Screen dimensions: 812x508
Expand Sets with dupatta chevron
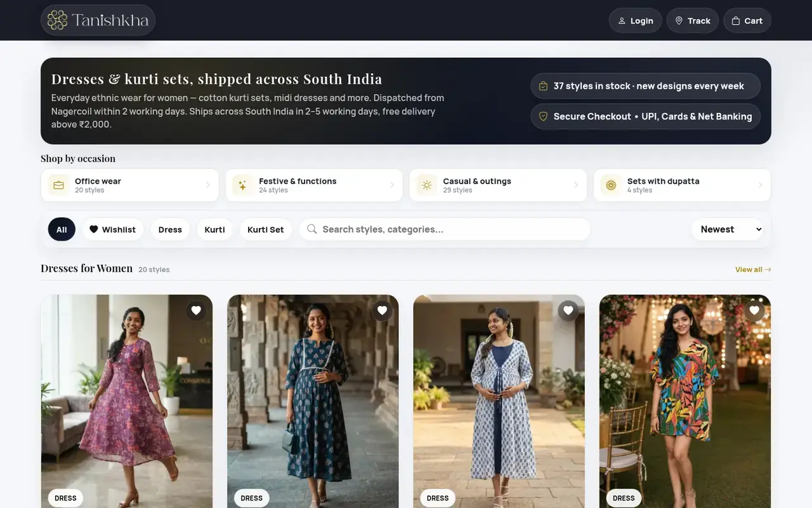(761, 185)
